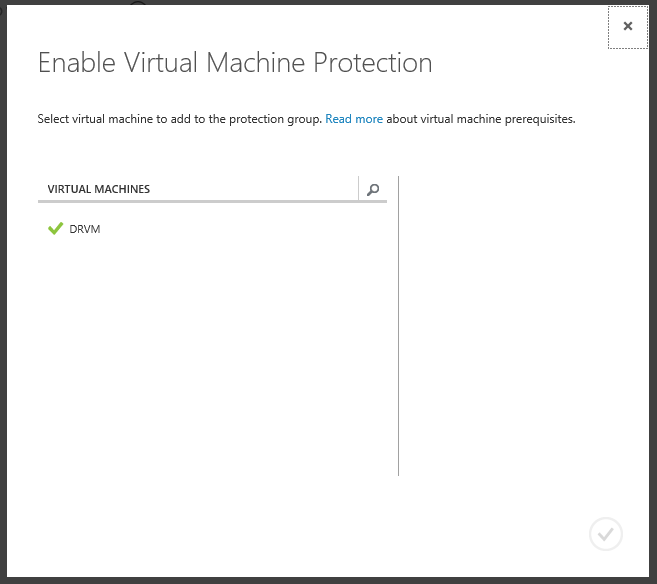
Task: Open the Read more link
Action: click(354, 119)
